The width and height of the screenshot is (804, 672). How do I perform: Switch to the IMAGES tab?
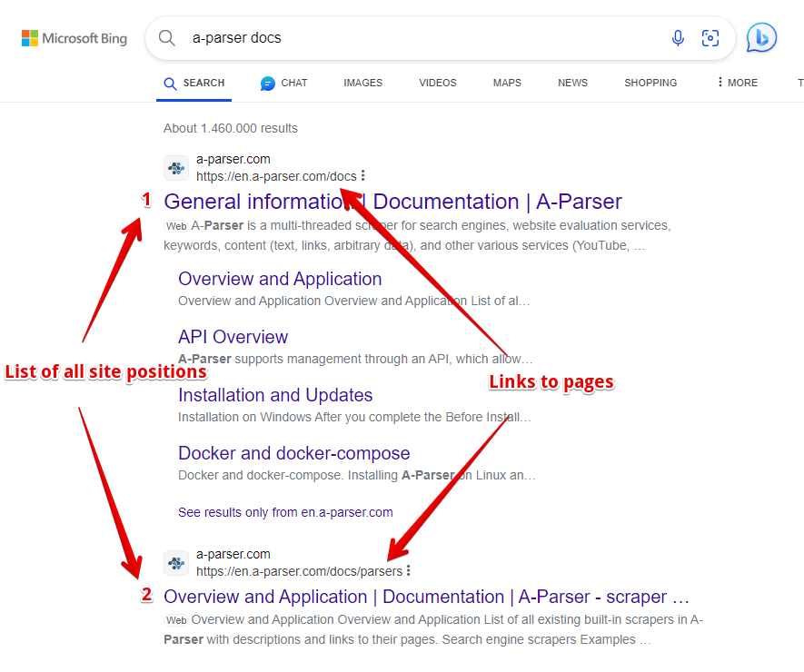point(362,83)
